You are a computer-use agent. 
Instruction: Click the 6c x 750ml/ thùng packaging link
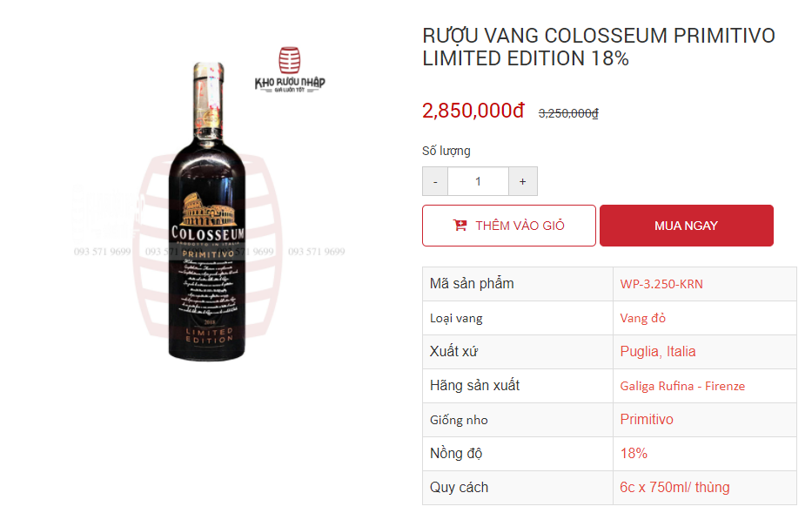click(674, 488)
